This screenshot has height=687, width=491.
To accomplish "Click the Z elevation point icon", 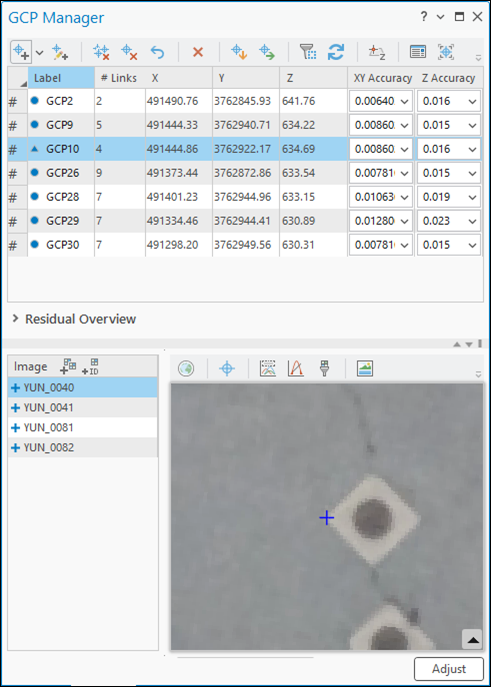I will click(377, 53).
